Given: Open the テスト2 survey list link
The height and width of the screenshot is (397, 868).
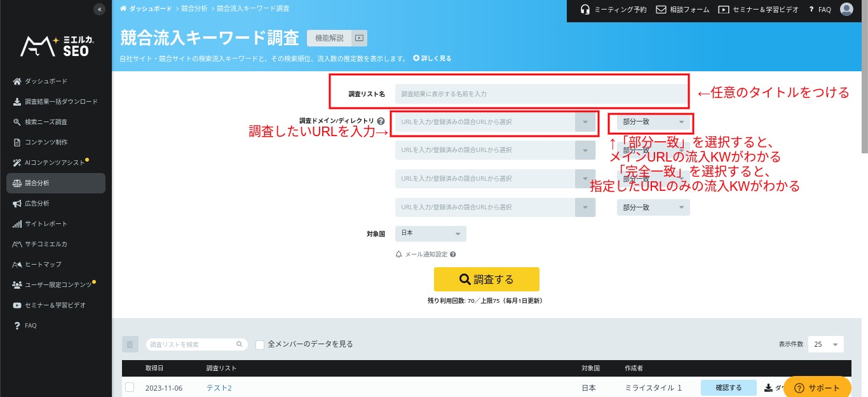Looking at the screenshot, I should [x=219, y=388].
